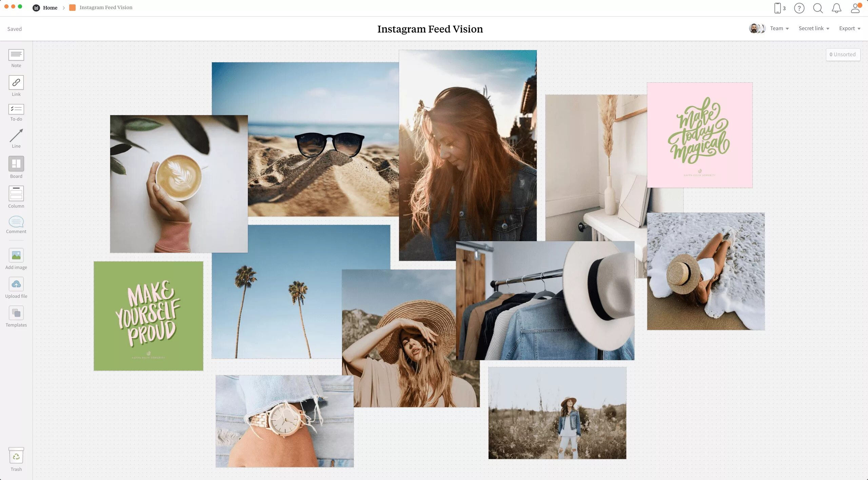Select the Board tool icon
This screenshot has height=480, width=868.
coord(16,164)
